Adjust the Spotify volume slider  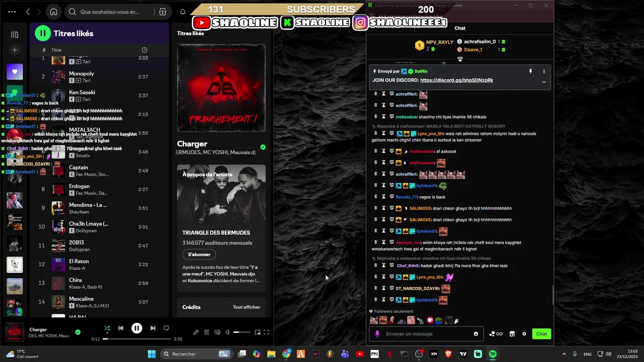click(242, 332)
